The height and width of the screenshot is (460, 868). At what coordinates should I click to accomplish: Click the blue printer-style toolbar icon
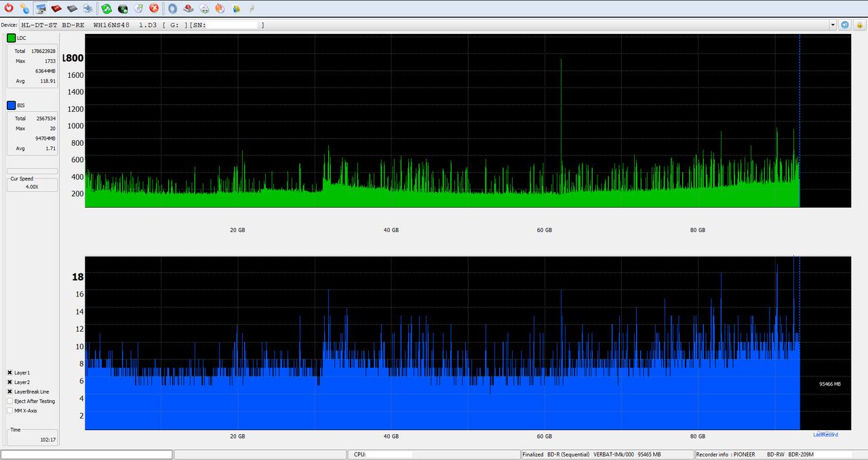[x=87, y=8]
